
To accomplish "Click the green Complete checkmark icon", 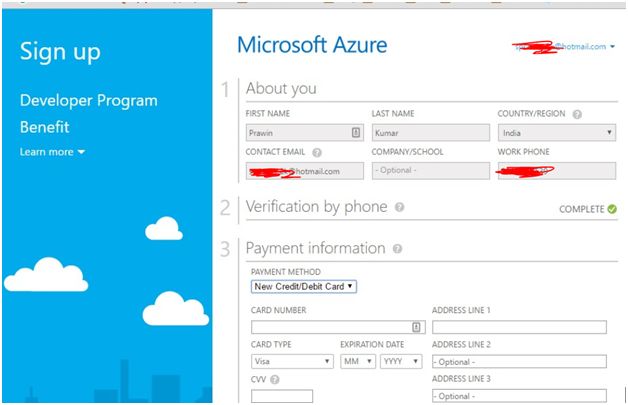I will click(612, 209).
